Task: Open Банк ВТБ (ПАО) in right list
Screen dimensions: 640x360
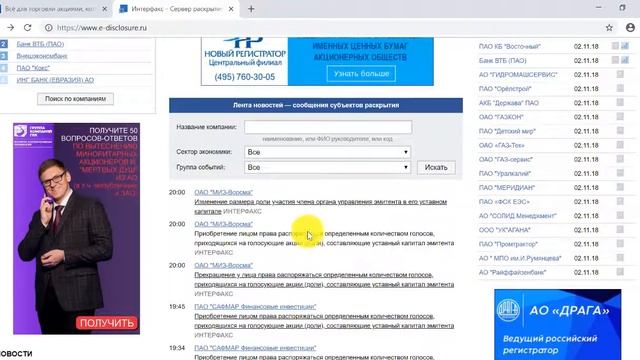Action: click(502, 60)
